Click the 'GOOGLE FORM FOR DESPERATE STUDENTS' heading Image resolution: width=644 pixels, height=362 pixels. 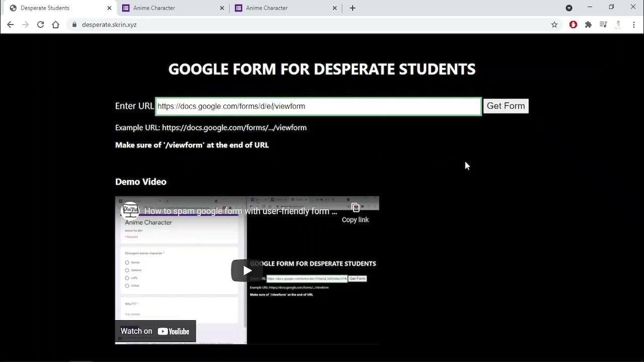pyautogui.click(x=322, y=69)
